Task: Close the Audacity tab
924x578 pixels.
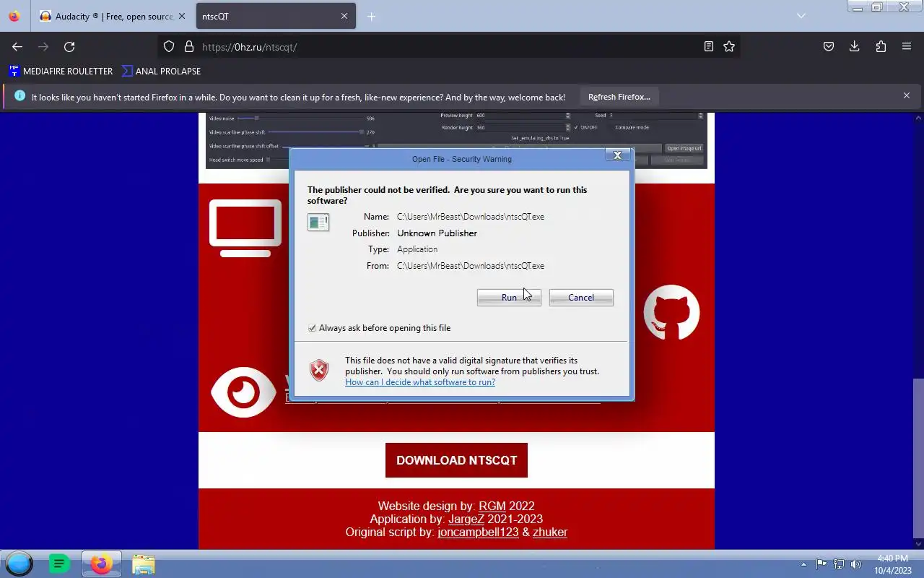Action: pos(182,16)
